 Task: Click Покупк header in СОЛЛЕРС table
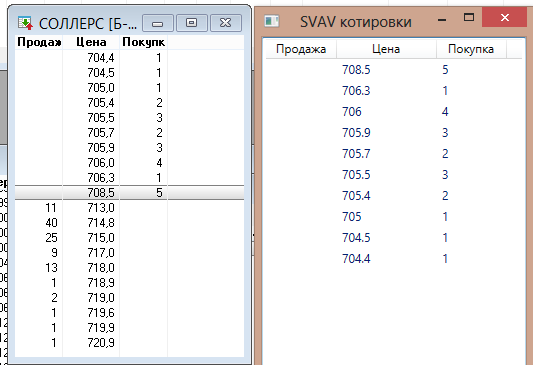143,42
